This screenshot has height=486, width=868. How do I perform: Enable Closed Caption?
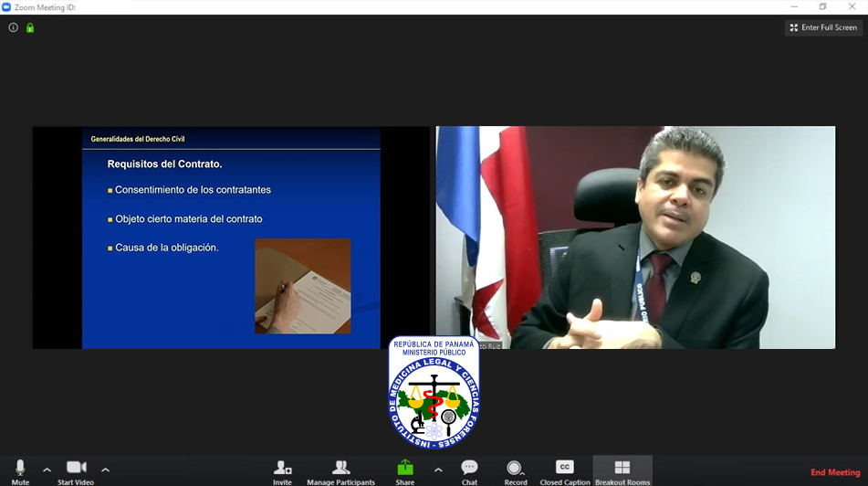click(x=565, y=472)
